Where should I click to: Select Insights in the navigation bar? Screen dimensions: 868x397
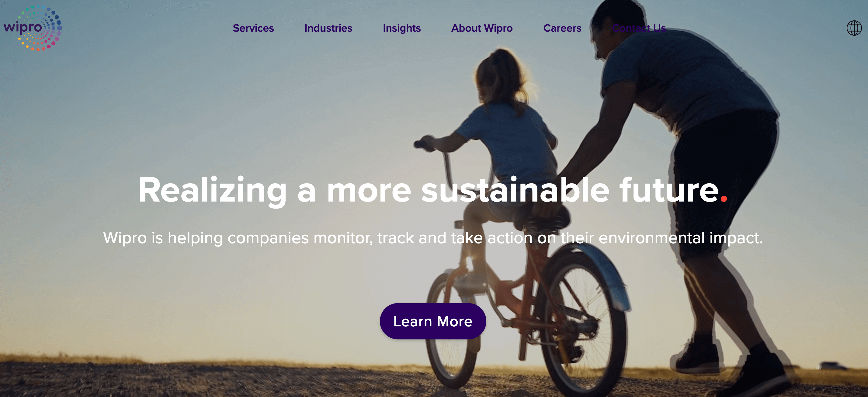[402, 28]
